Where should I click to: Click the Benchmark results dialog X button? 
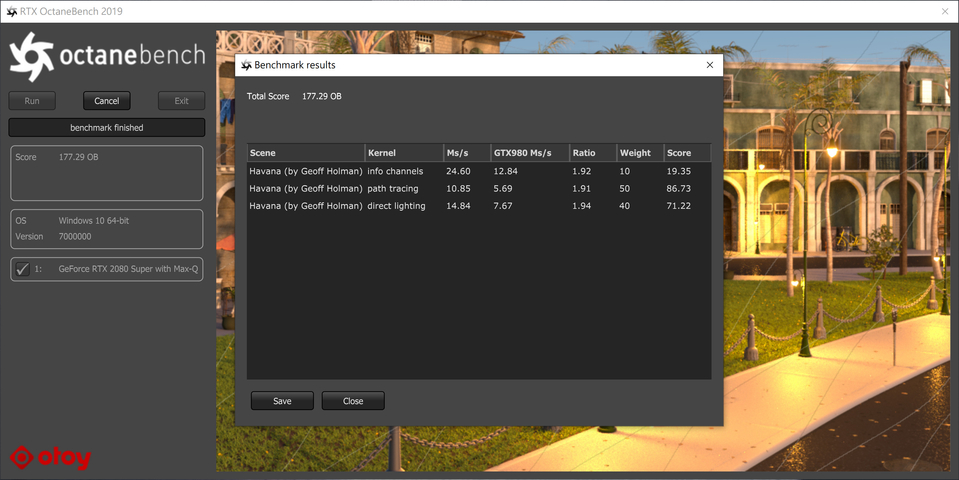709,65
